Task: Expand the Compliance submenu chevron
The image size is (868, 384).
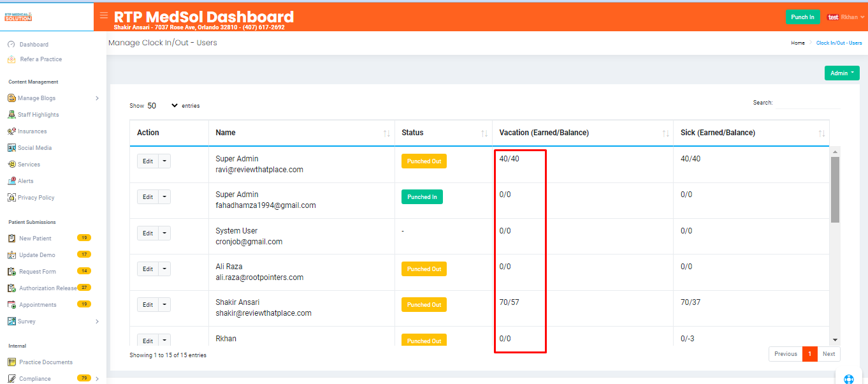Action: [97, 379]
